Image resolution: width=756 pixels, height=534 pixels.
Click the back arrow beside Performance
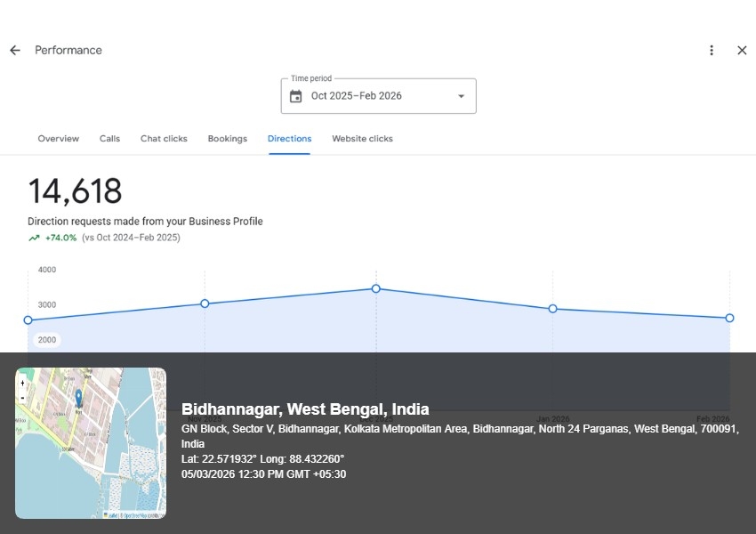click(15, 51)
